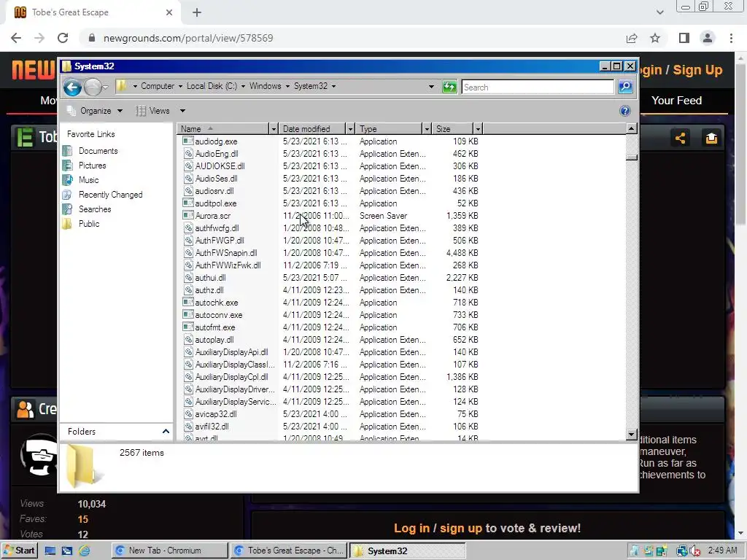Open the Size column filter dropdown

point(478,129)
